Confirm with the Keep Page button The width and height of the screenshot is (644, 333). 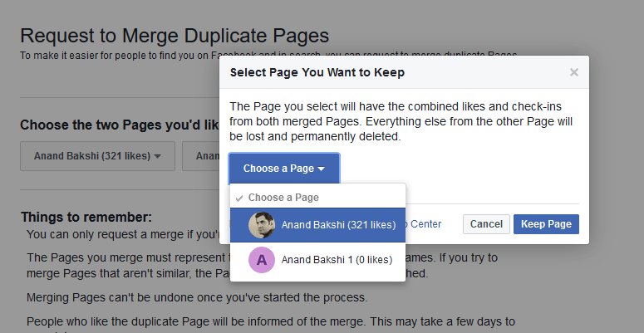click(546, 224)
